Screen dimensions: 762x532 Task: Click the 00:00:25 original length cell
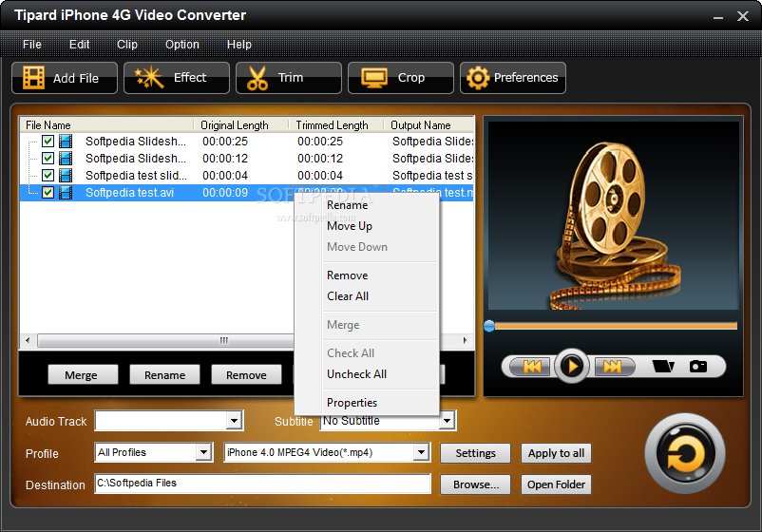pos(225,142)
